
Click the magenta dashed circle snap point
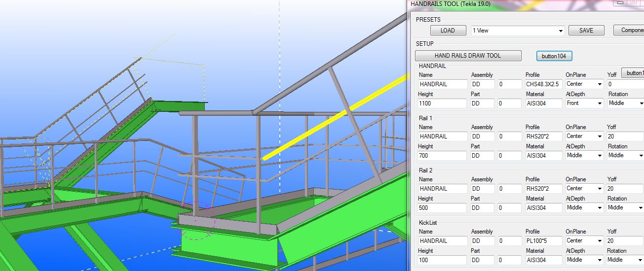196,221
